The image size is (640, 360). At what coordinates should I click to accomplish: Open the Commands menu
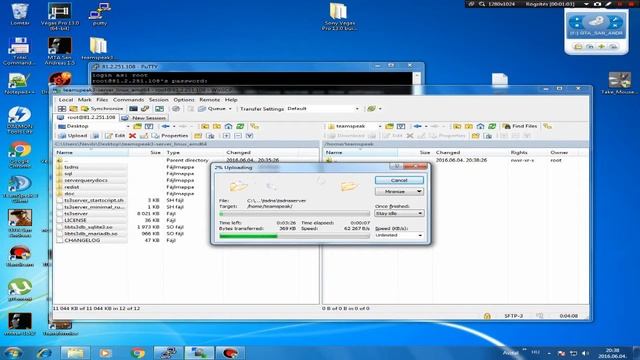[x=128, y=100]
